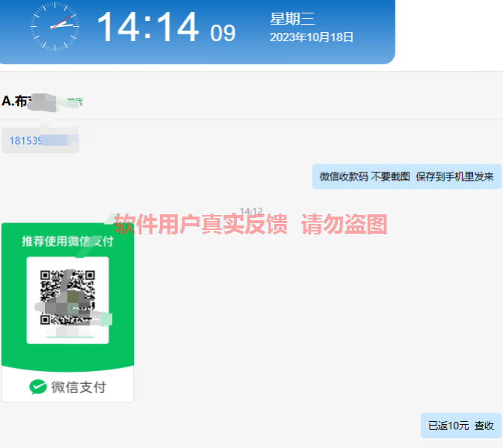Click the 推荐使用微信支付 header on green card
The image size is (503, 448).
68,241
